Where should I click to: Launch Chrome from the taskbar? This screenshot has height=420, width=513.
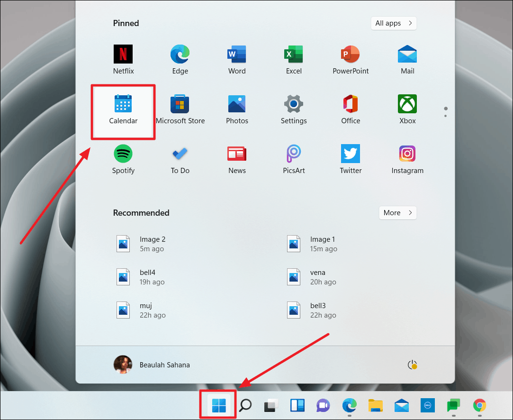479,406
